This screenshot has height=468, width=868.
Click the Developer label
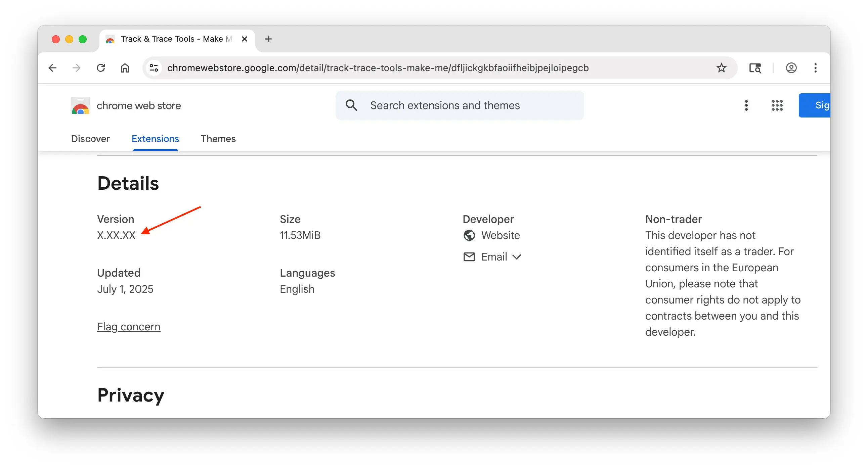[488, 219]
